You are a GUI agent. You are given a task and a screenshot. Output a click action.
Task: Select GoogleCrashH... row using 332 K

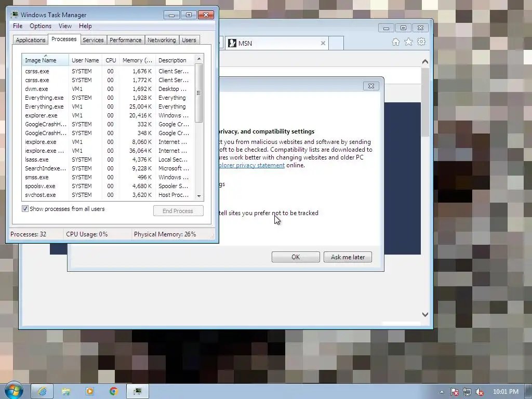coord(108,124)
